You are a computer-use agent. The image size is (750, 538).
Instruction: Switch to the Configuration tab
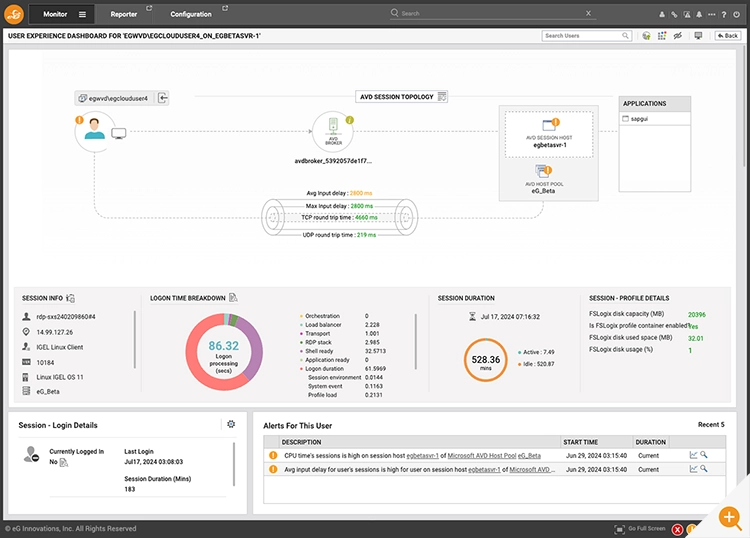coord(191,14)
